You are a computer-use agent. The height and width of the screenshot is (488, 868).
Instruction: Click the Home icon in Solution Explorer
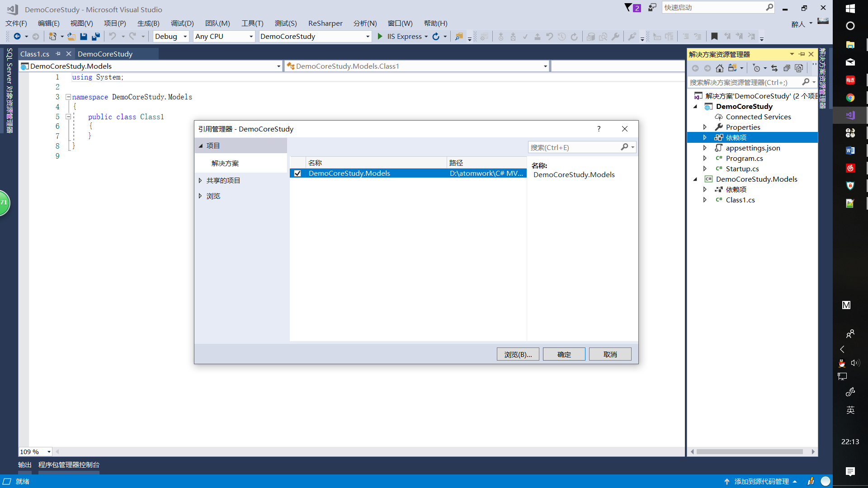pyautogui.click(x=720, y=68)
